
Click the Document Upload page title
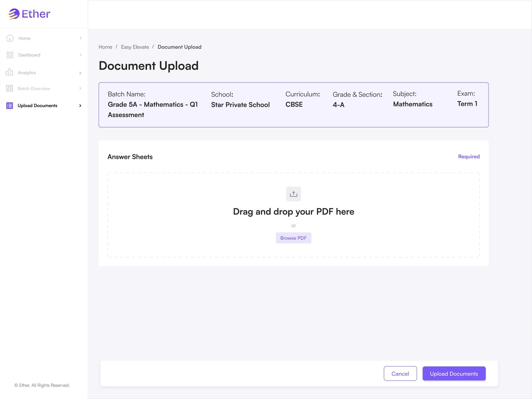coord(149,66)
